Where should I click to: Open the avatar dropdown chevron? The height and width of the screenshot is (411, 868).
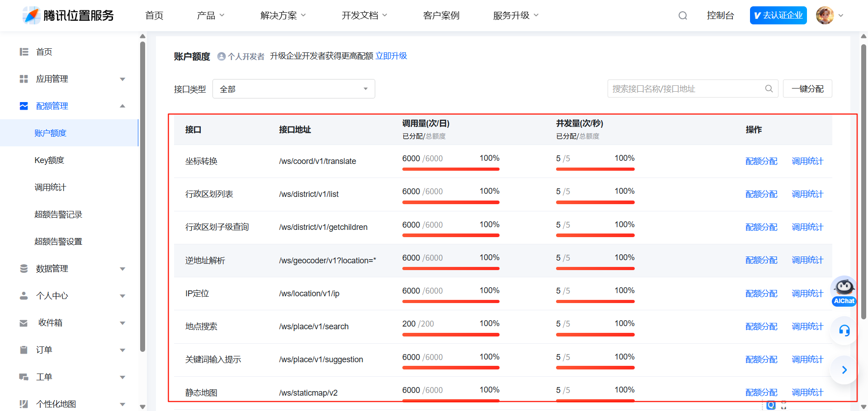coord(841,15)
